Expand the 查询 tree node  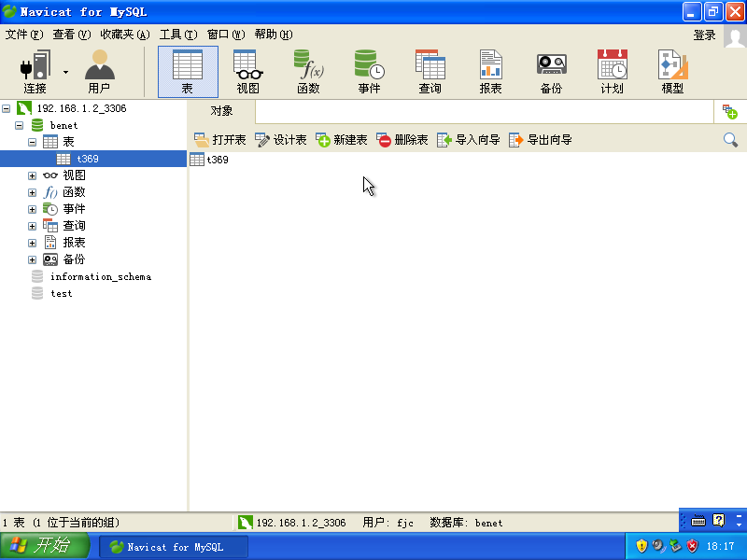(x=32, y=226)
